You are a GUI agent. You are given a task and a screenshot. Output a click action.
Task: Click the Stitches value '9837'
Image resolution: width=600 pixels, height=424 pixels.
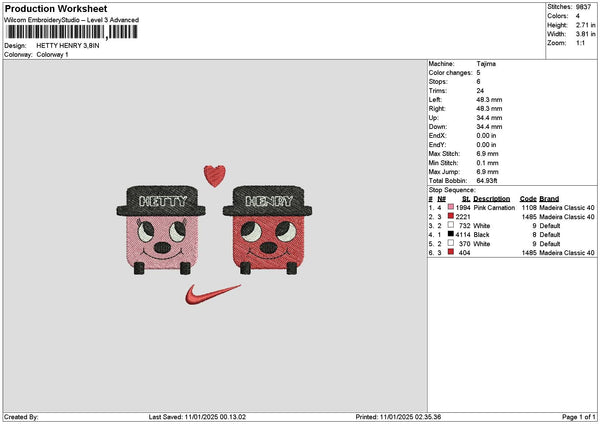coord(583,7)
